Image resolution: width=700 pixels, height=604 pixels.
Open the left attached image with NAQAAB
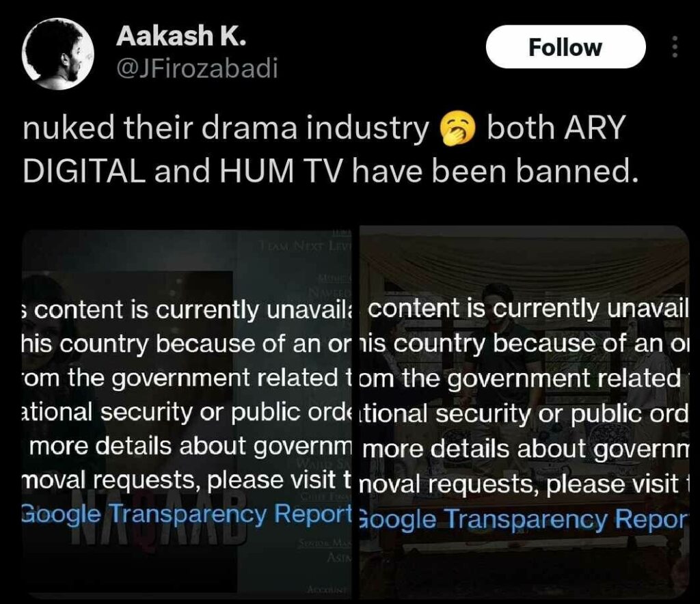(187, 413)
